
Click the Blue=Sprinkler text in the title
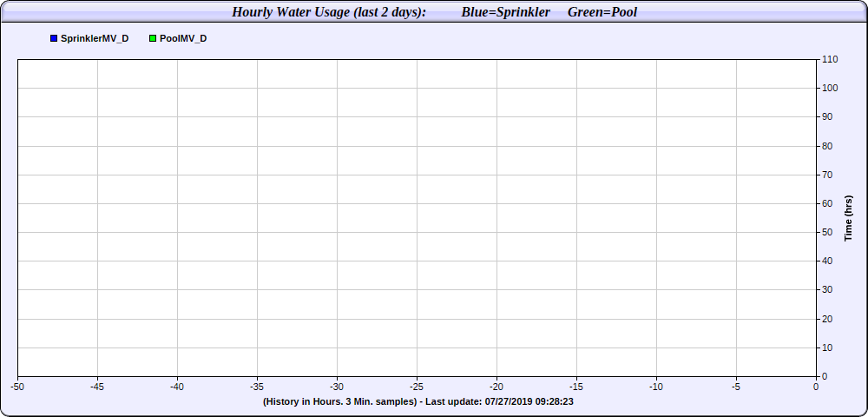click(505, 12)
